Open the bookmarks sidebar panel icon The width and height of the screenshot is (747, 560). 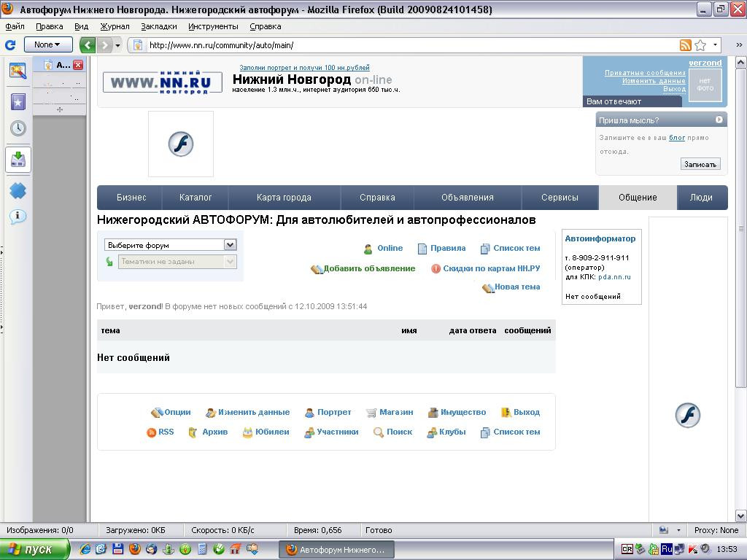point(18,101)
